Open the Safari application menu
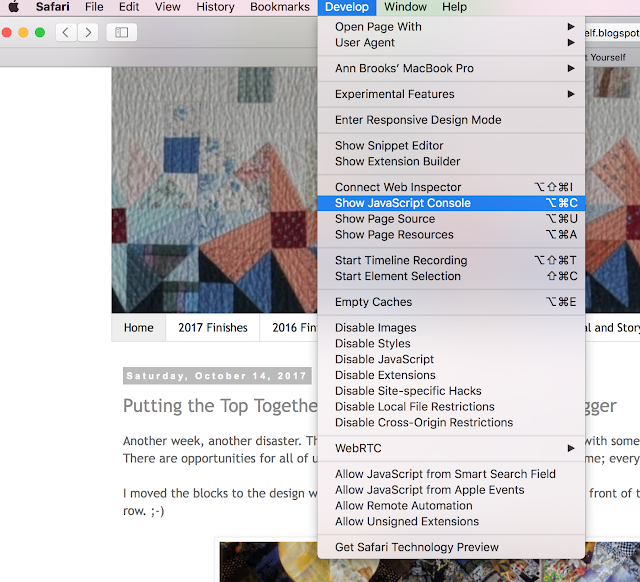Image resolution: width=640 pixels, height=582 pixels. coord(53,7)
